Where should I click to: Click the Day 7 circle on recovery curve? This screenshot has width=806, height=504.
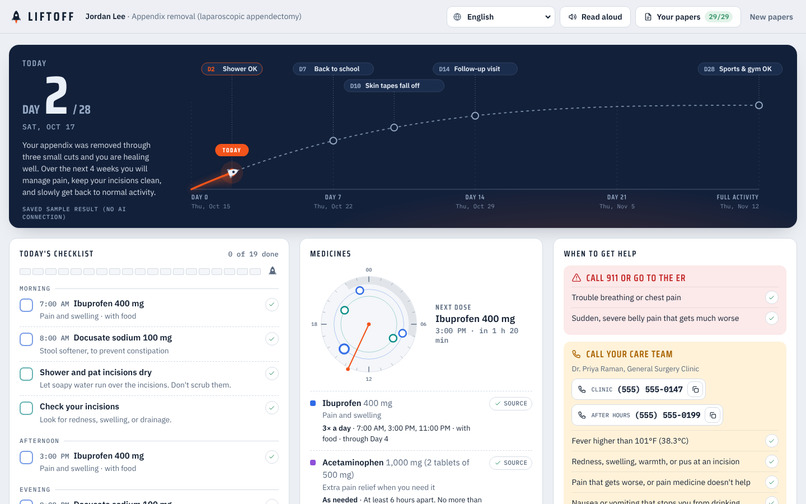(x=333, y=140)
